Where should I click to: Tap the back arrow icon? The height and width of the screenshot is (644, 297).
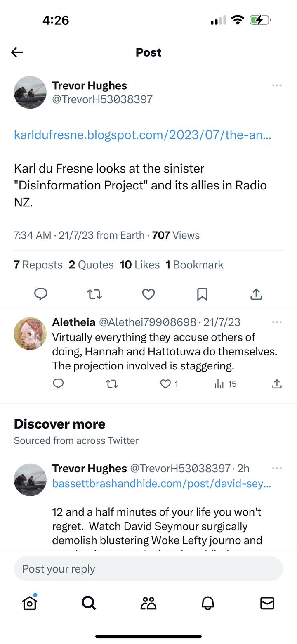[x=17, y=52]
